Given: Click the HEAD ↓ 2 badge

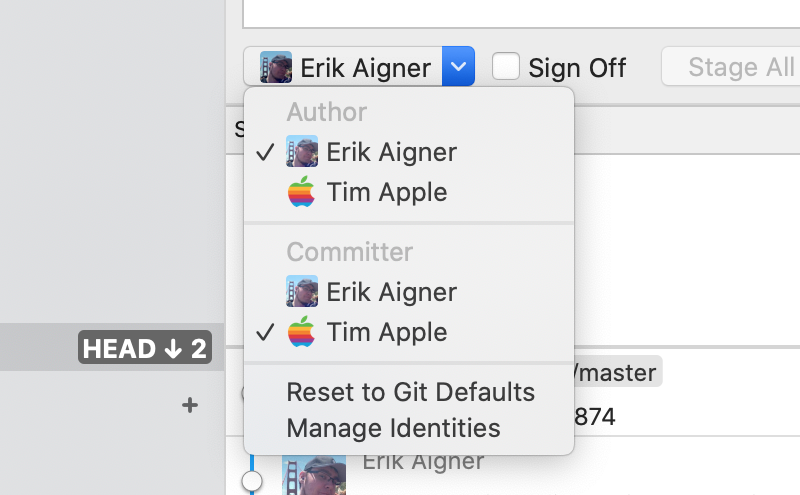Looking at the screenshot, I should click(145, 349).
